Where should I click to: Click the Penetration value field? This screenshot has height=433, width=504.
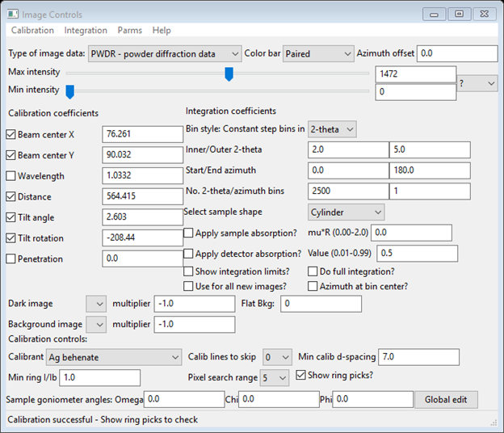tap(143, 259)
